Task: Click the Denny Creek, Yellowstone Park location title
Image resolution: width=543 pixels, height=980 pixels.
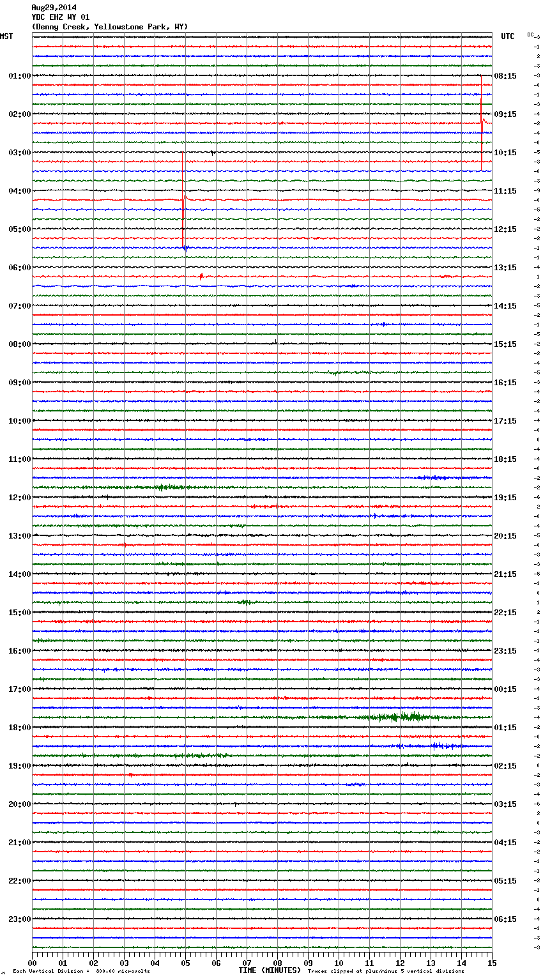Action: (110, 27)
